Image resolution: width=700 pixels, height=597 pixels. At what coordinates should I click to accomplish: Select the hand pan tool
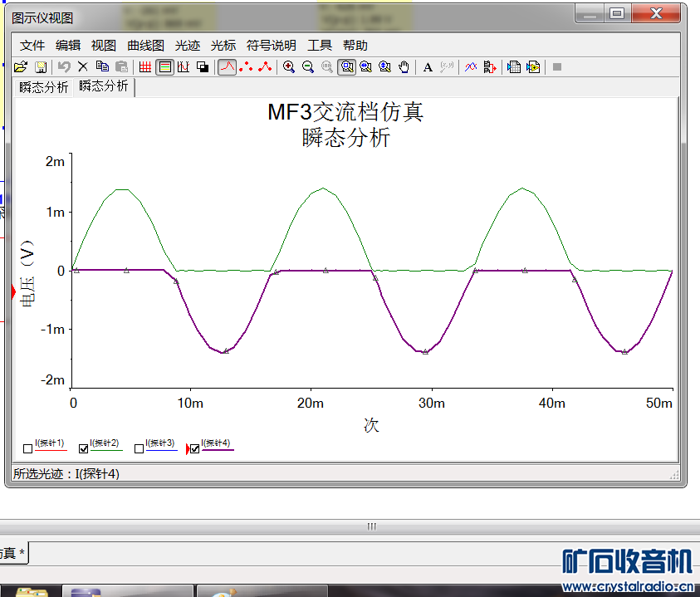pyautogui.click(x=404, y=67)
